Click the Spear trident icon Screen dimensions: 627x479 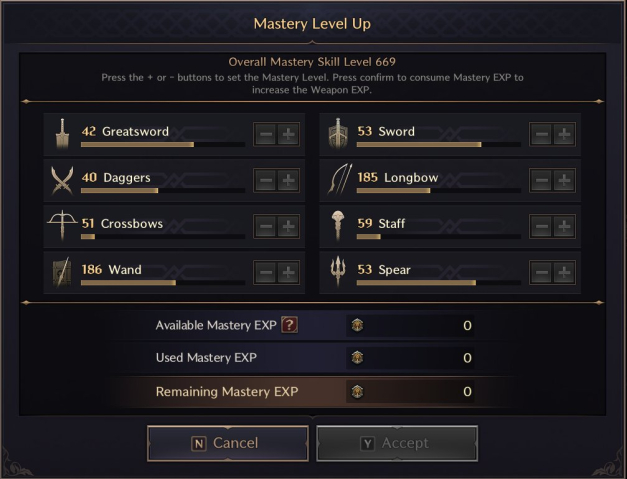click(338, 271)
